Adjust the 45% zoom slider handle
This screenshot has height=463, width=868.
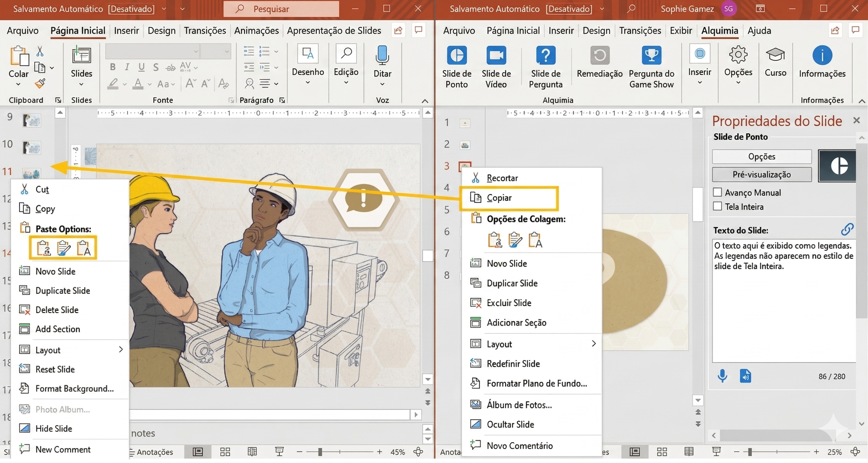coord(320,452)
